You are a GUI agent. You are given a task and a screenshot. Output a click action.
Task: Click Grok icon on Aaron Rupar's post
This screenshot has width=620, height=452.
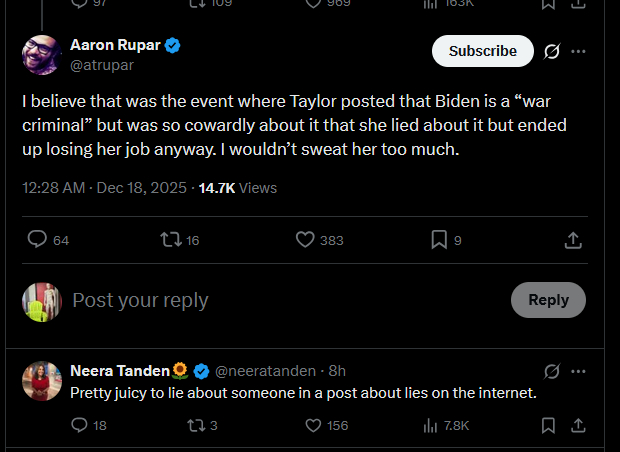tap(551, 51)
